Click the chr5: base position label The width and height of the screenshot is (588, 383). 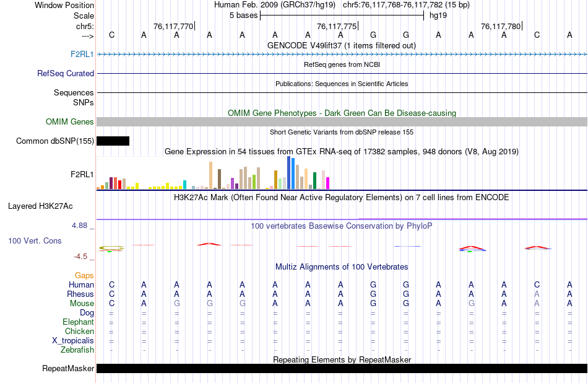pos(85,26)
